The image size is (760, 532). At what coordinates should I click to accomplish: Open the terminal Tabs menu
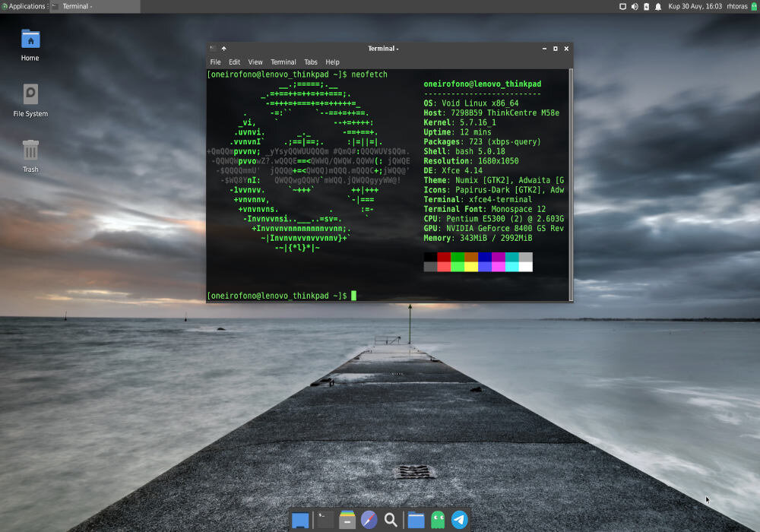[x=311, y=62]
